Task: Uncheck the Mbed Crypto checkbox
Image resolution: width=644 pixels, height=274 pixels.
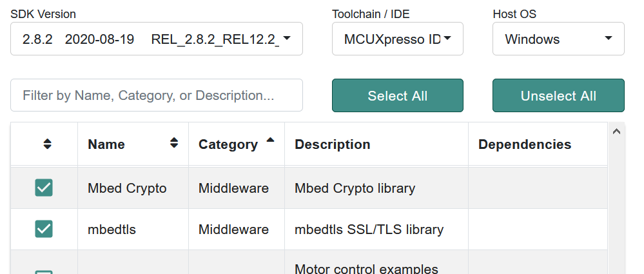Action: (x=44, y=188)
